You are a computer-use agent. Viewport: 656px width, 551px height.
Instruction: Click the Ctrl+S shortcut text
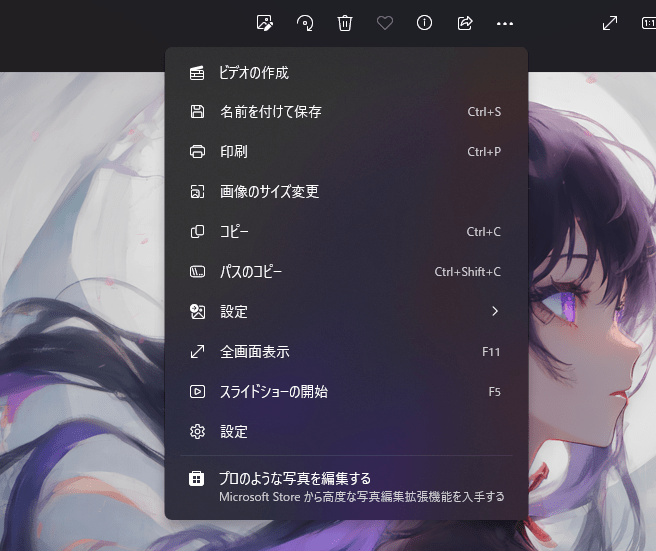(484, 112)
